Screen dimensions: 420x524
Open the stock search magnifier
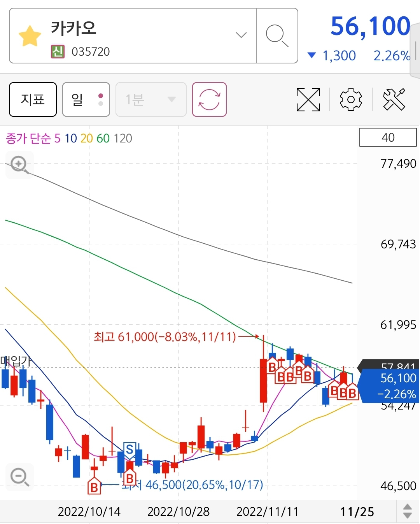tap(277, 35)
